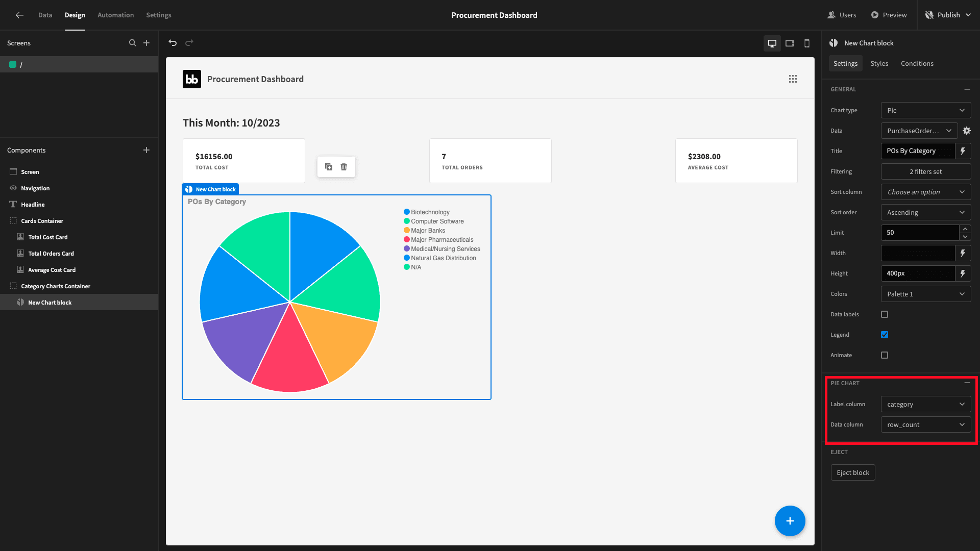Open the app grid menu icon
The image size is (980, 551).
click(793, 79)
